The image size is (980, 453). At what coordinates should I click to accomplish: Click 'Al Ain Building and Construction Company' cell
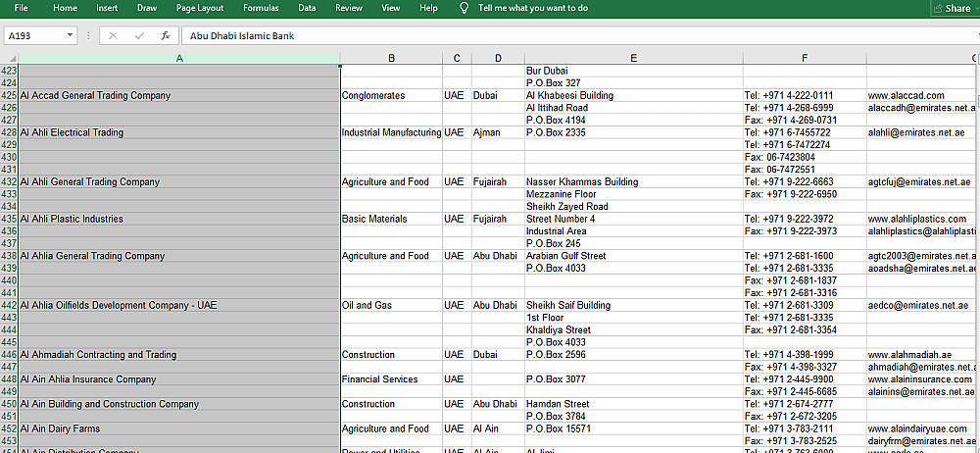coord(179,404)
